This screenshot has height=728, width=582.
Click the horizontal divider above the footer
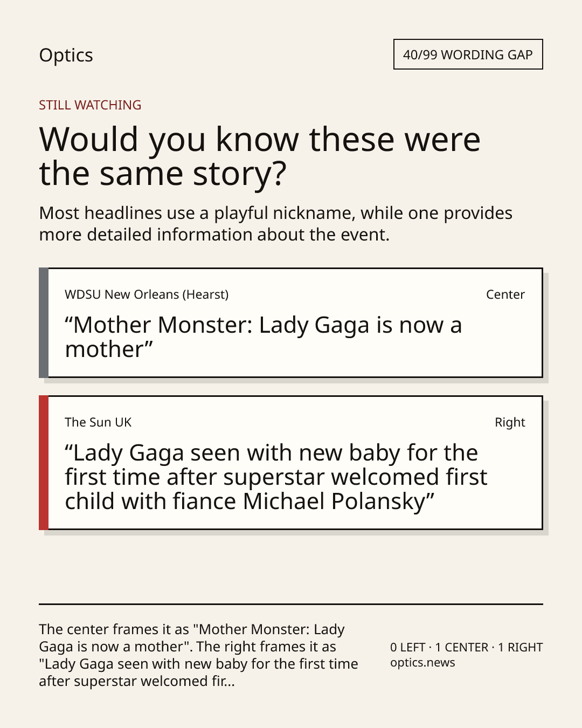291,604
